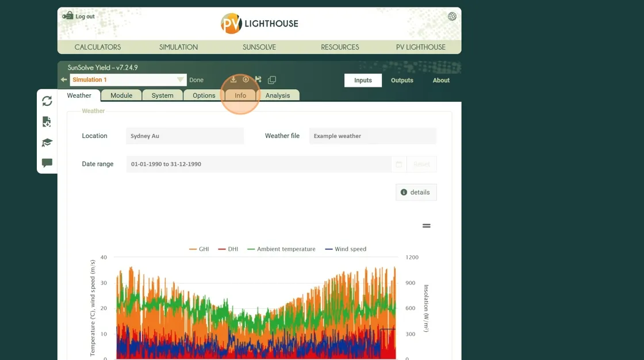Click the circled down-arrow icon in toolbar

tap(246, 80)
